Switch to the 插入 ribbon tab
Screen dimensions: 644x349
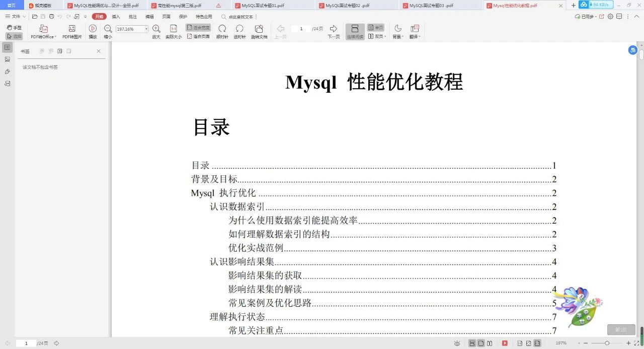click(116, 17)
